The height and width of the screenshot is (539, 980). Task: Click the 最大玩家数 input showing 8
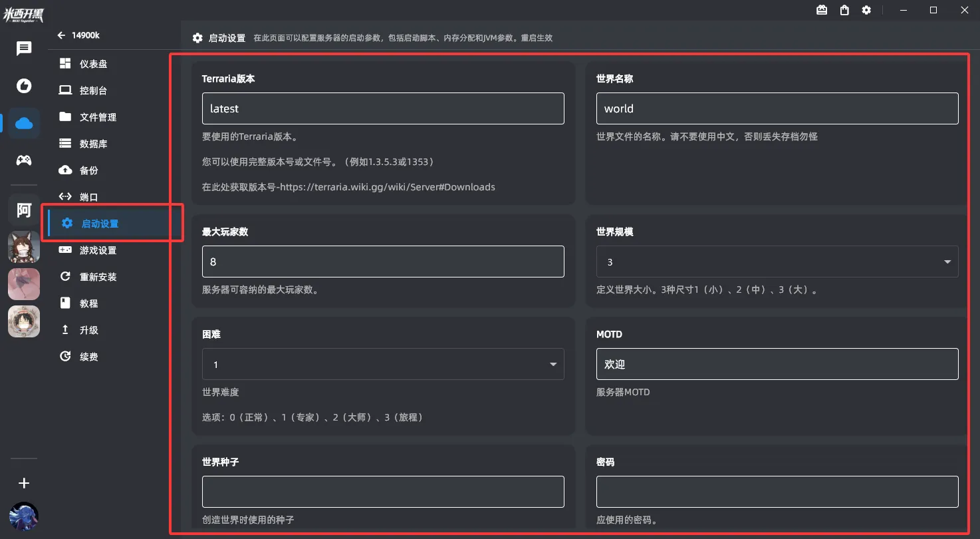pyautogui.click(x=383, y=262)
